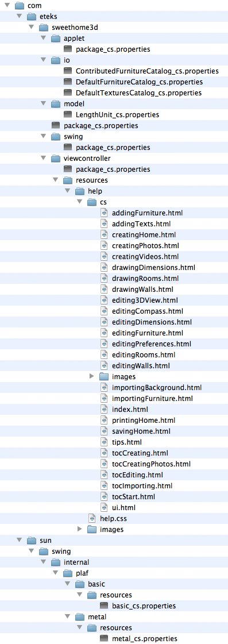Screen dimensions: 228x644
Task: Select importingFurniture.html file name
Action: coord(152,398)
